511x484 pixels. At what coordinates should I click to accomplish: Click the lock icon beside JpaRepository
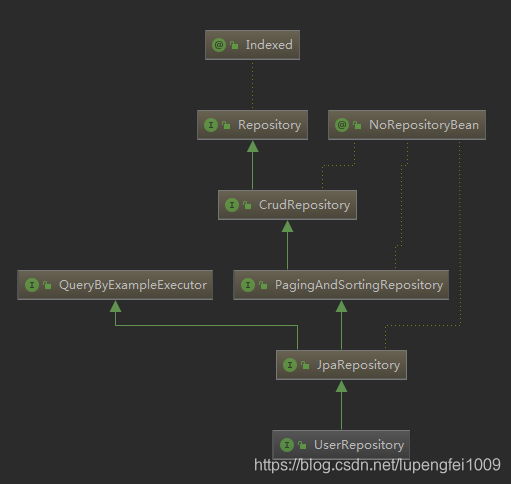click(x=305, y=365)
